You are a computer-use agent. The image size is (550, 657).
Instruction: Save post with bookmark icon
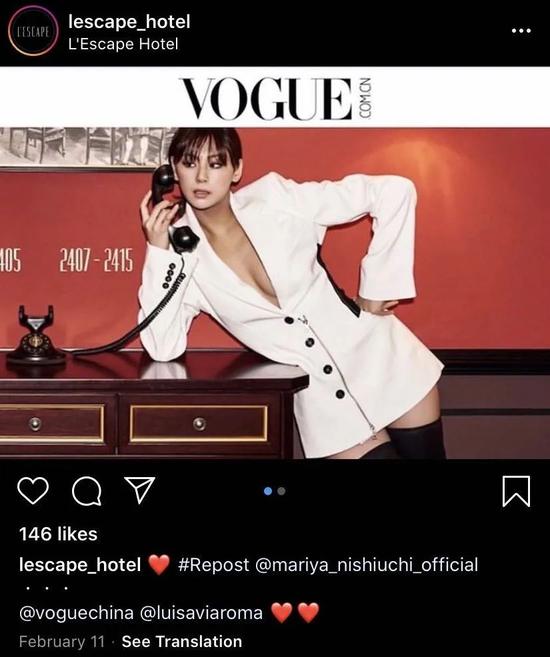coord(516,491)
